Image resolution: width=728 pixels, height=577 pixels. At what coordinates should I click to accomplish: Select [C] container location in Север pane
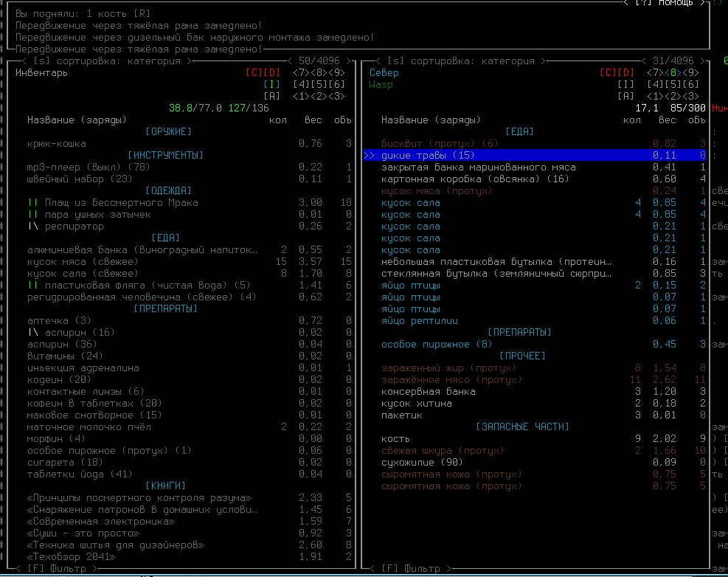pos(609,72)
